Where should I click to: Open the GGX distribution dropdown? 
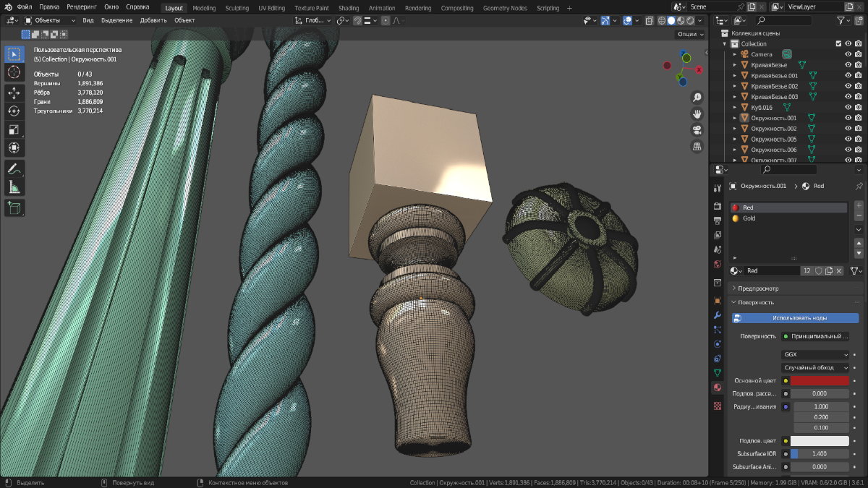tap(816, 354)
